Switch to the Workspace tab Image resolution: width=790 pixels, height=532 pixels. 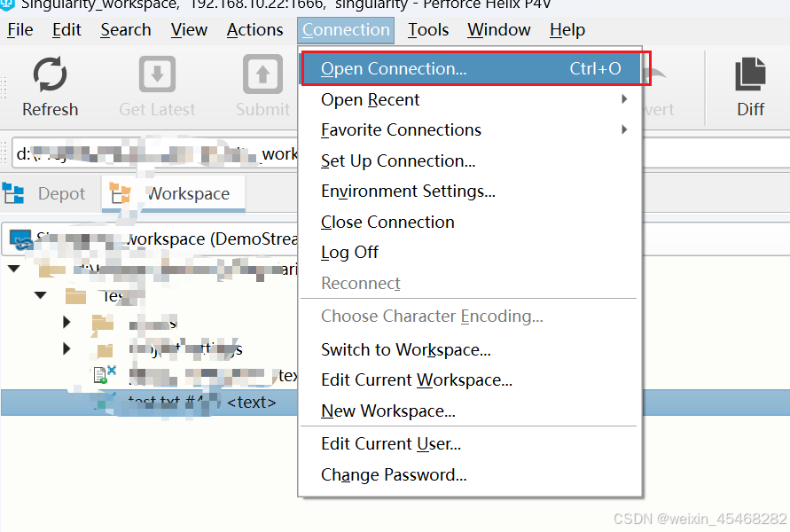pos(173,193)
